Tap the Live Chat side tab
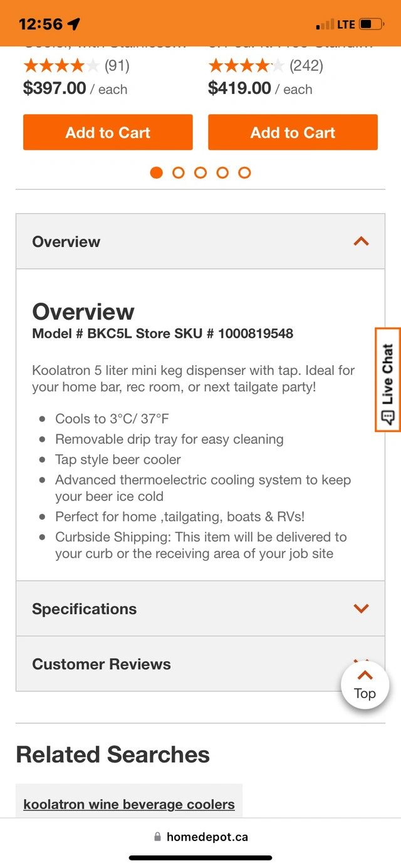The width and height of the screenshot is (401, 868). (x=387, y=379)
